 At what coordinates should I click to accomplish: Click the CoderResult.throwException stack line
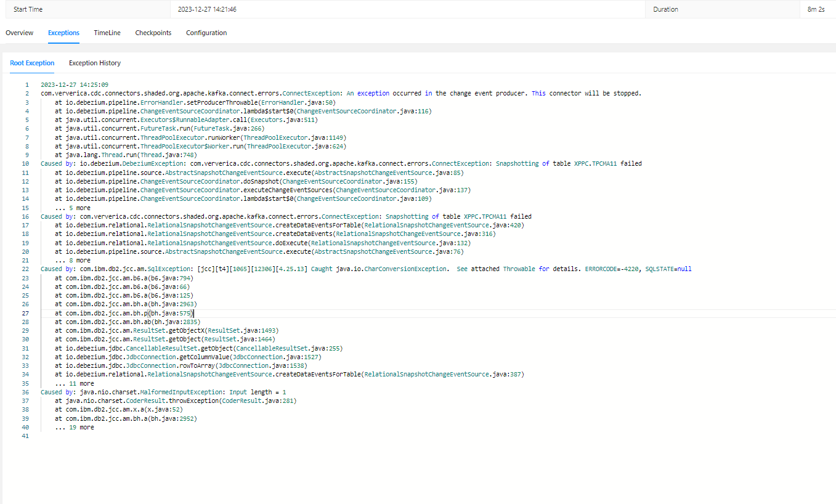point(176,400)
